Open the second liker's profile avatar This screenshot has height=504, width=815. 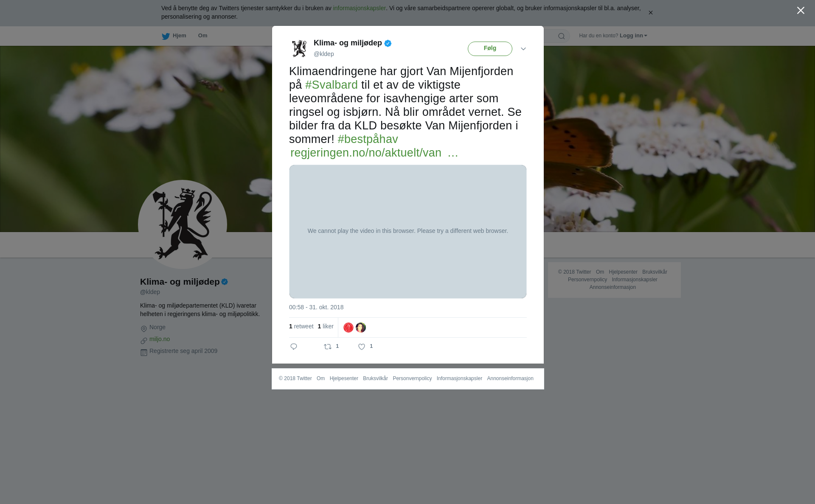click(x=361, y=328)
